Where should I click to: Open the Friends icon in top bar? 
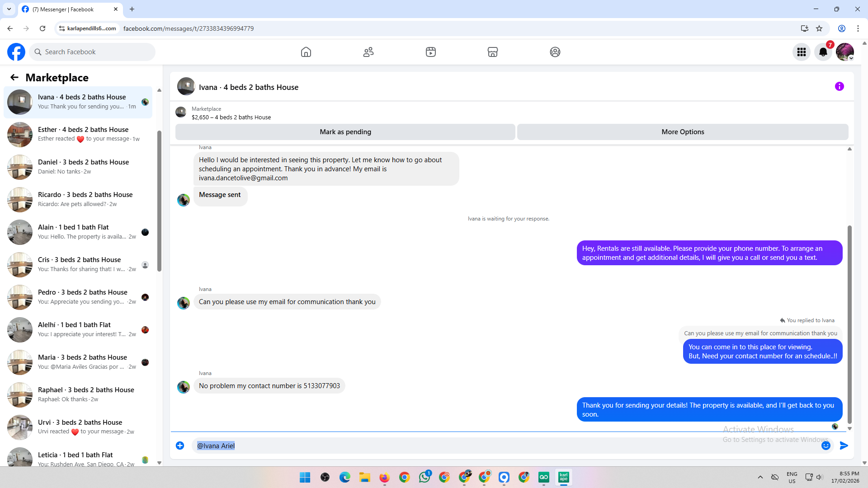click(368, 52)
